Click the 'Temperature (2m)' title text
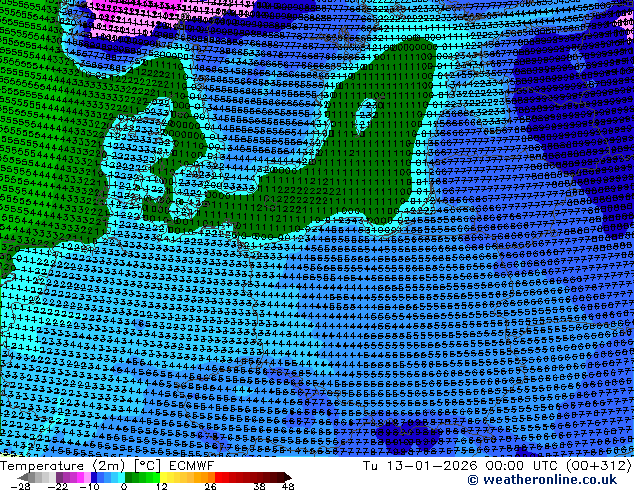Viewport: 634px width, 490px height. pyautogui.click(x=64, y=466)
